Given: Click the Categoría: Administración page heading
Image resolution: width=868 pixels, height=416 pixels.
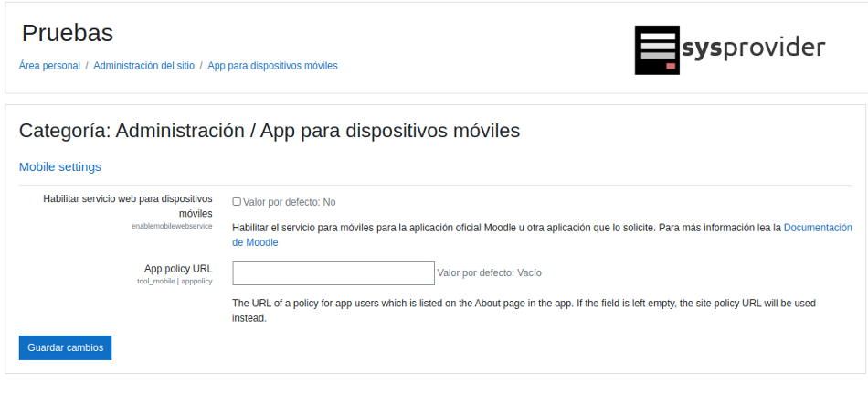Looking at the screenshot, I should (x=270, y=131).
